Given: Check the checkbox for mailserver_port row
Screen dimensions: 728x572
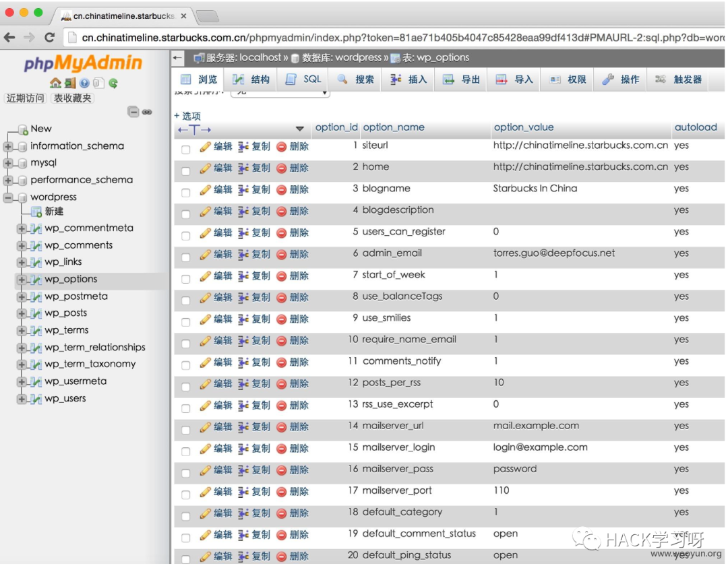Looking at the screenshot, I should (186, 495).
